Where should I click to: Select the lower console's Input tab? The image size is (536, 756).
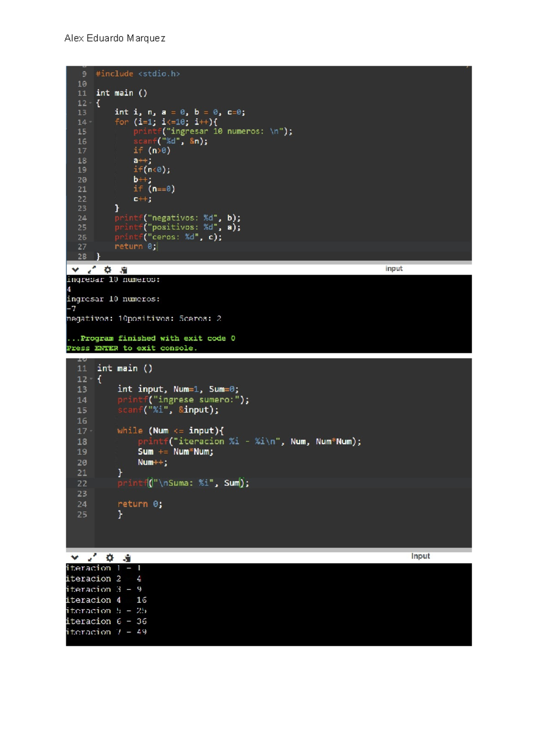click(x=420, y=556)
